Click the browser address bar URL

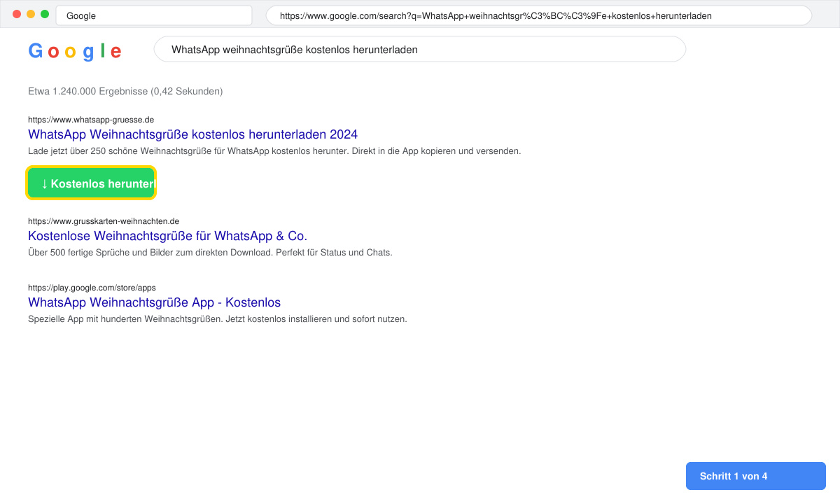tap(539, 15)
